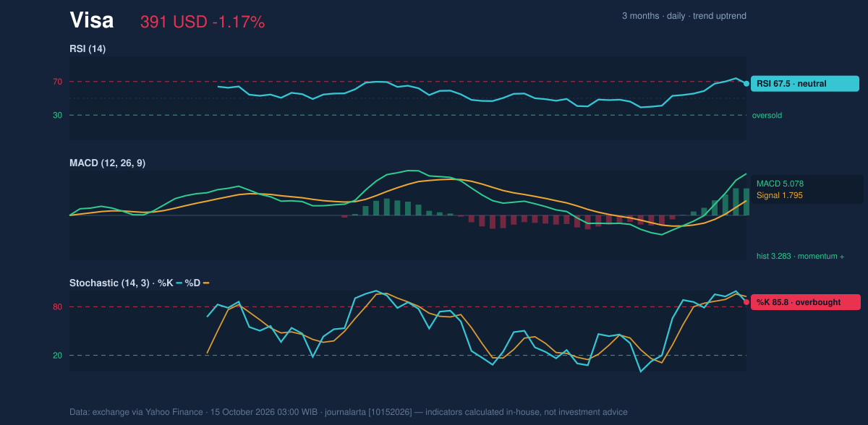The height and width of the screenshot is (425, 868).
Task: Click the stochastic 80 axis label
Action: point(57,307)
